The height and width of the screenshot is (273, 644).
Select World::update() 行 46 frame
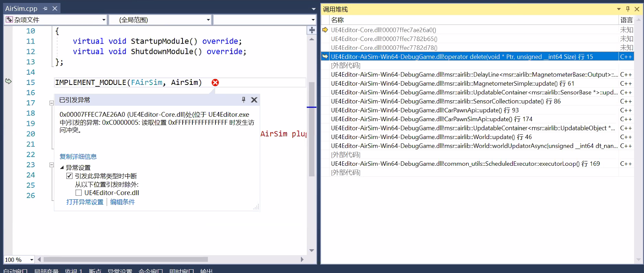(x=478, y=137)
